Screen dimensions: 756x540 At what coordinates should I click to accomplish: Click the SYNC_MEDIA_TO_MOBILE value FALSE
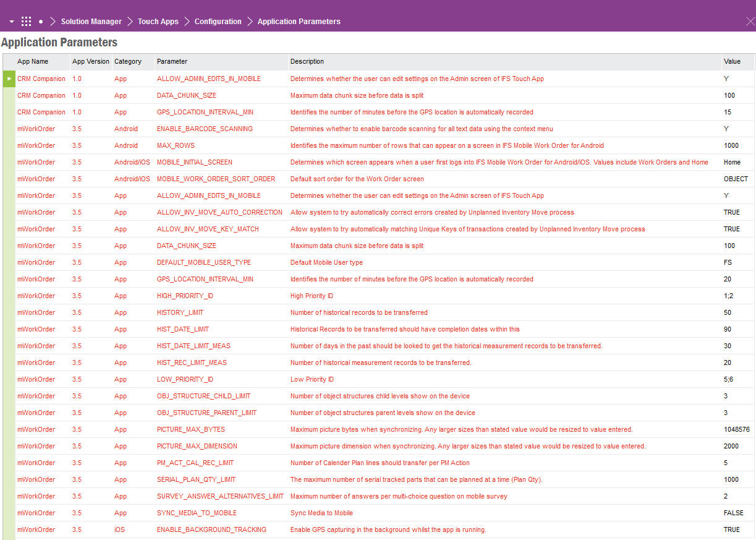pyautogui.click(x=733, y=513)
